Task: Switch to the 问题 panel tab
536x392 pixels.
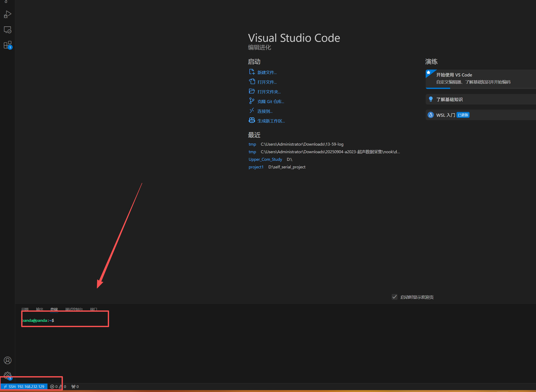Action: [x=25, y=309]
